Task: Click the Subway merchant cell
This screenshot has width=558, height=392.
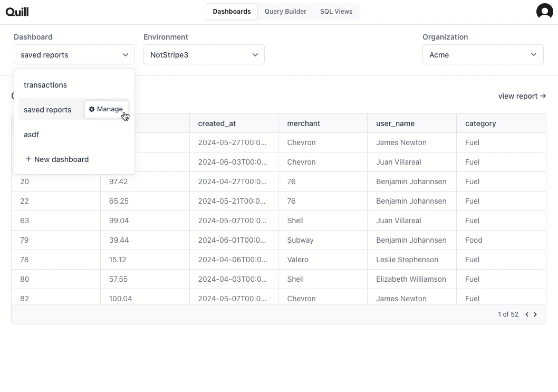Action: click(x=323, y=241)
